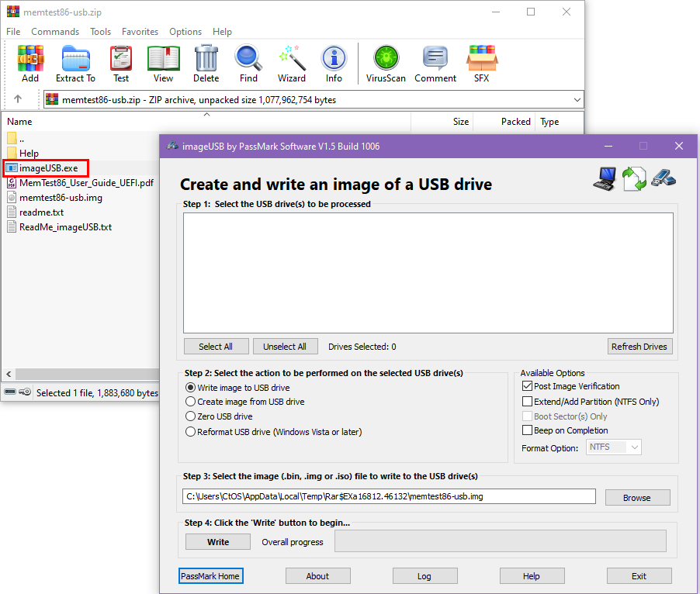Viewport: 700px width, 594px height.
Task: Open the WinRAR Help menu
Action: (x=222, y=32)
